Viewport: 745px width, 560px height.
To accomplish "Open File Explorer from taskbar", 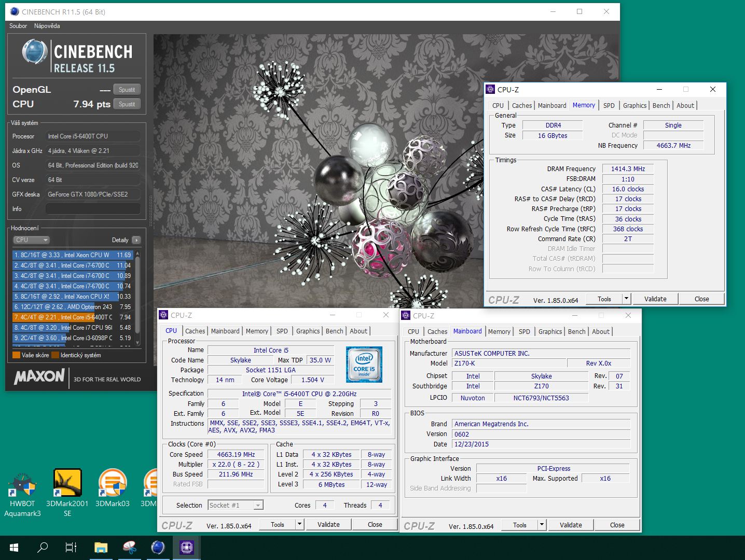I will point(101,548).
